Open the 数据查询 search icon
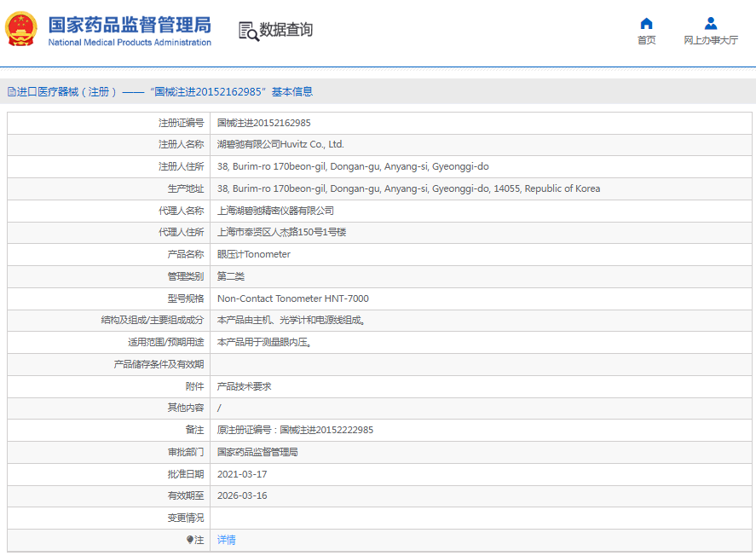Image resolution: width=756 pixels, height=556 pixels. coord(249,31)
